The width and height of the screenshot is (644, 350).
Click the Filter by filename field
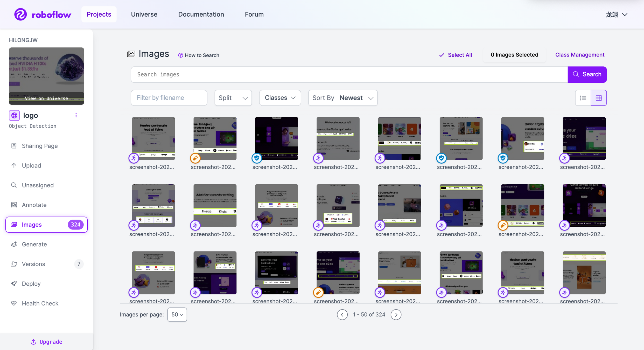point(169,98)
